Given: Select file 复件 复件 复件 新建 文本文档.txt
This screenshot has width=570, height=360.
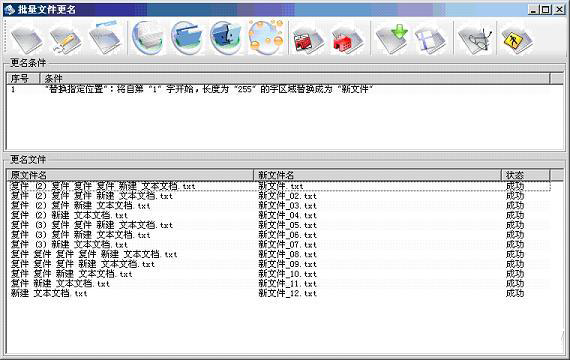Looking at the screenshot, I should [83, 264].
